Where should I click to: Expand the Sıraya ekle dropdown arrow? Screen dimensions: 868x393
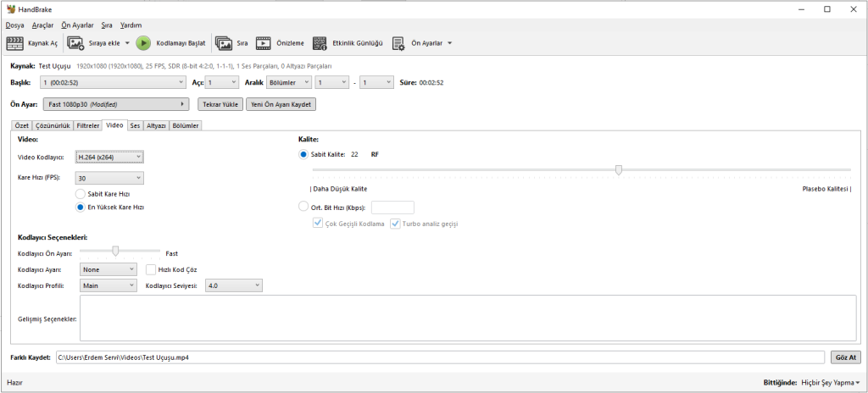[127, 43]
